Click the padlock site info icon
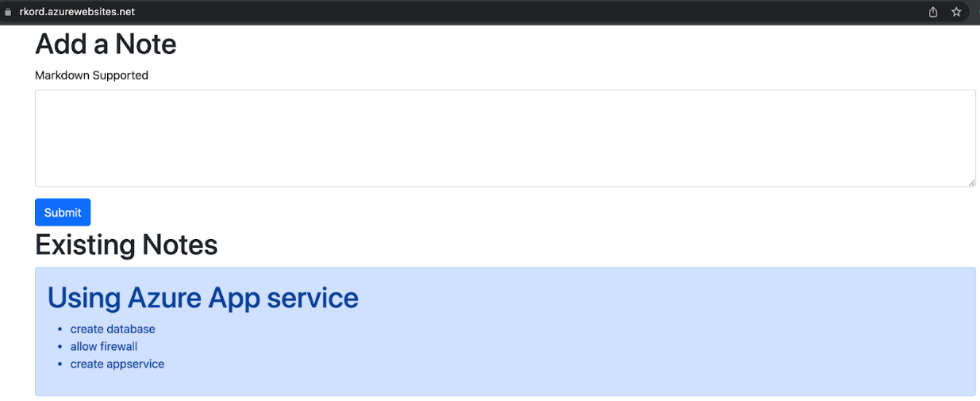 pos(9,12)
